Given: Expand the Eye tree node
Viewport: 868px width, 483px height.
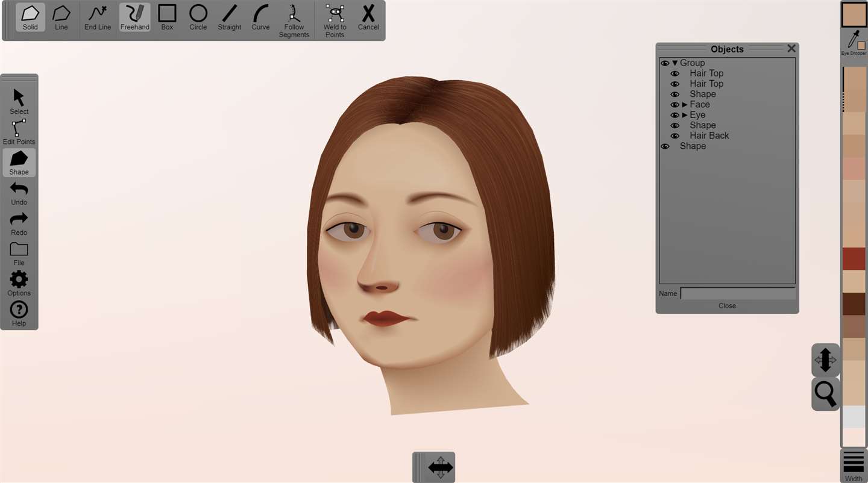Looking at the screenshot, I should pyautogui.click(x=685, y=115).
